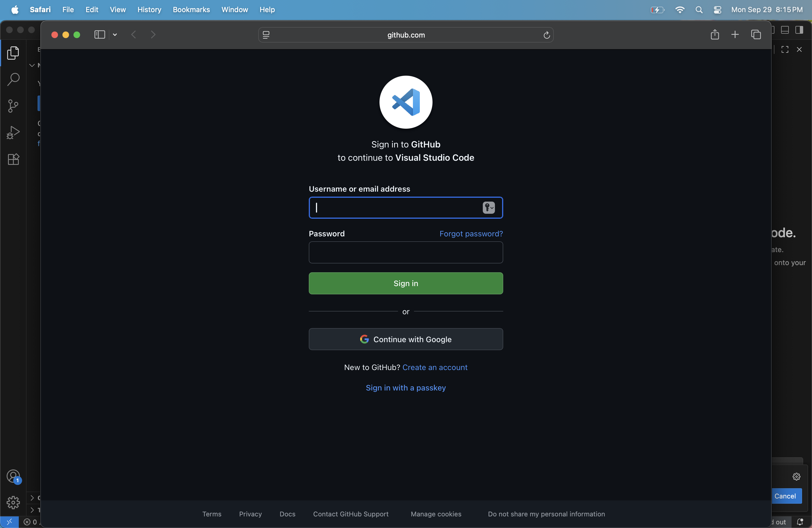Click the page reader icon in address bar
The height and width of the screenshot is (528, 812).
266,35
